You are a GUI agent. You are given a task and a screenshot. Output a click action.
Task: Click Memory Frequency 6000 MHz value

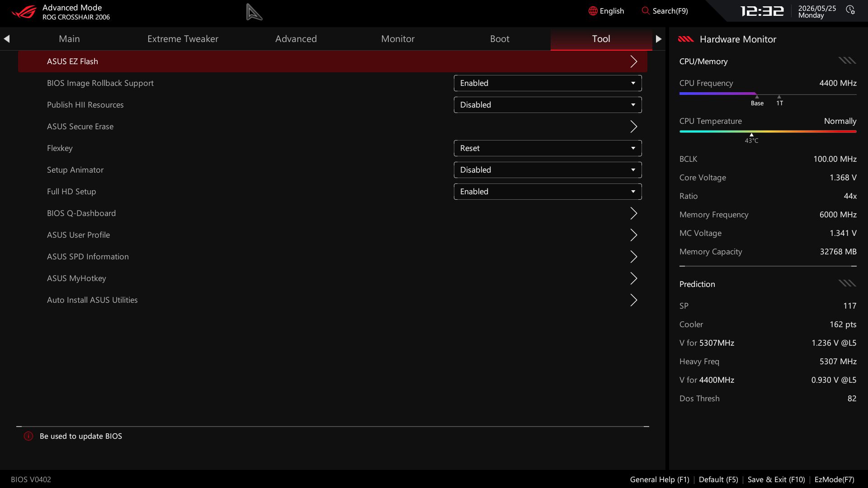[x=838, y=215]
